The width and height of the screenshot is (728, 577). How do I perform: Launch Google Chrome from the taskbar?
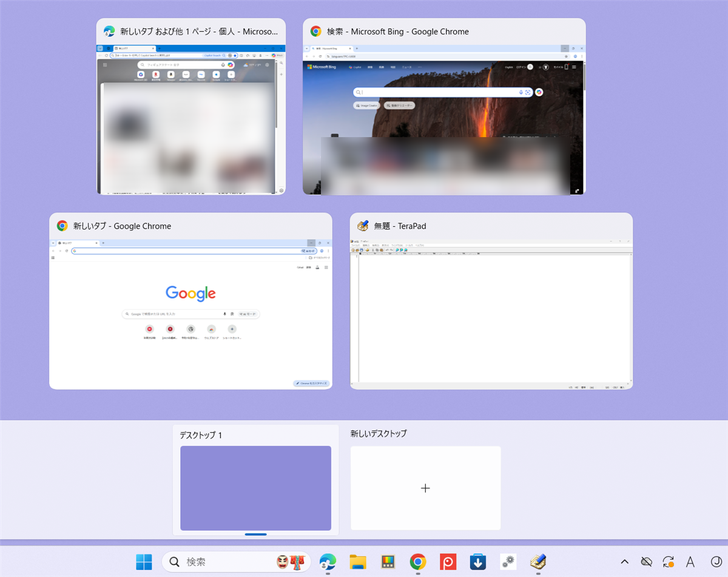417,561
